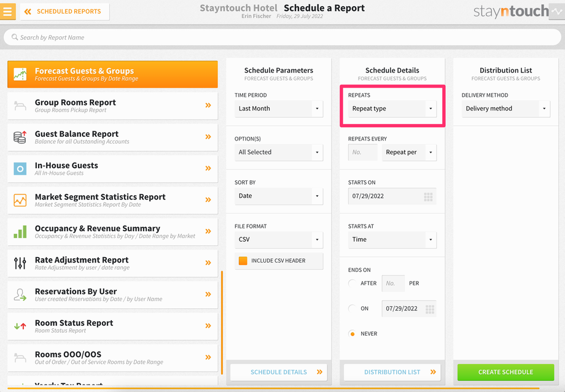Viewport: 565px width, 392px height.
Task: Open Reservations By User report
Action: [112, 295]
